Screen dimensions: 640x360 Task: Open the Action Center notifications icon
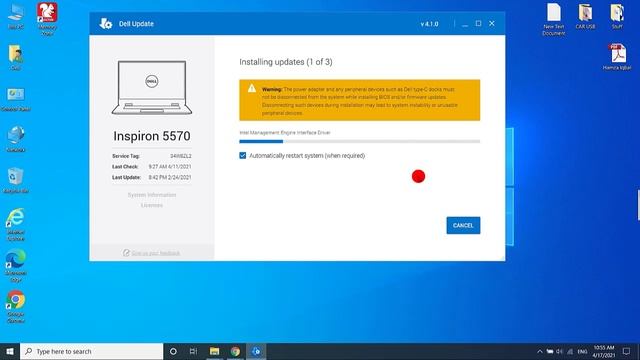point(627,351)
